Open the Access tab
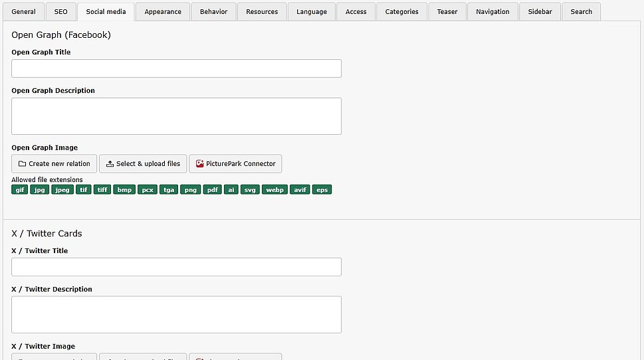Screen dimensions: 644x360 tap(356, 12)
